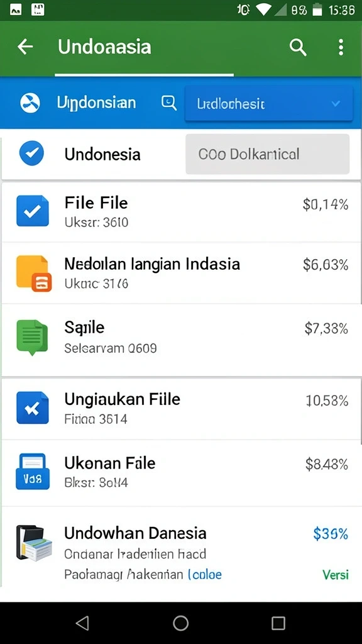Viewport: 362px width, 644px height.
Task: Tap the small search icon in blue bar
Action: click(x=168, y=103)
